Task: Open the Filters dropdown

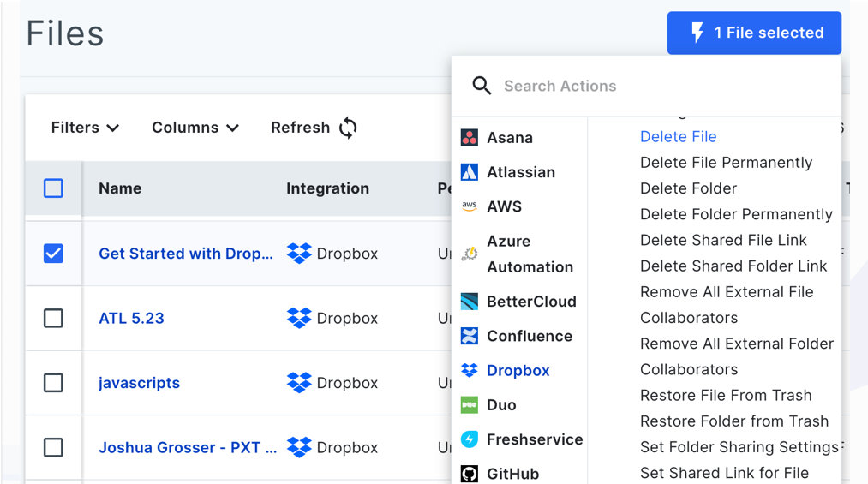Action: click(x=85, y=128)
